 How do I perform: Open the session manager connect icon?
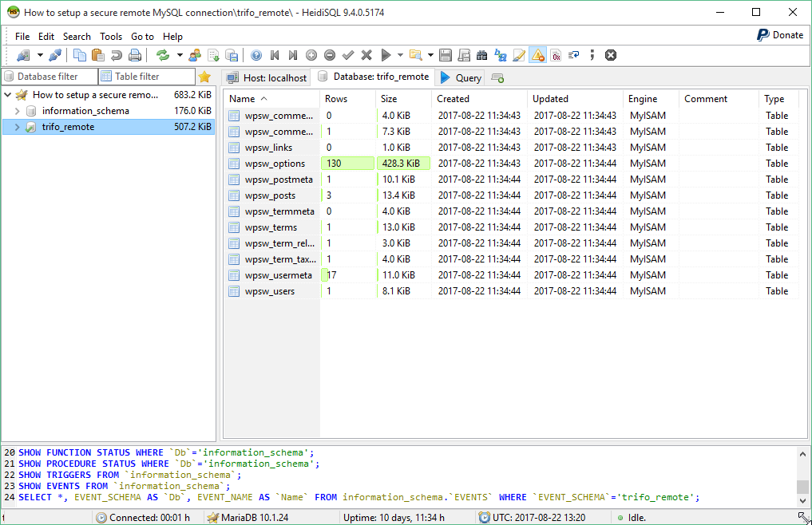click(x=23, y=55)
